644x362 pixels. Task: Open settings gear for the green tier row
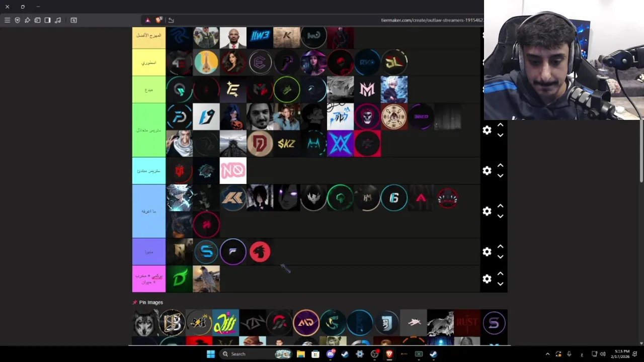487,130
